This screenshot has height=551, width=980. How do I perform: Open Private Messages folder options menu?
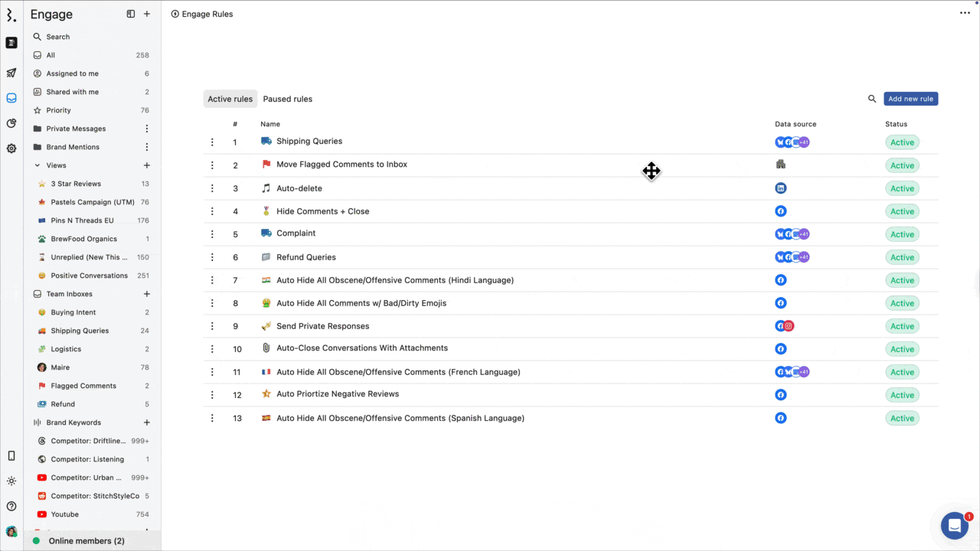(147, 129)
